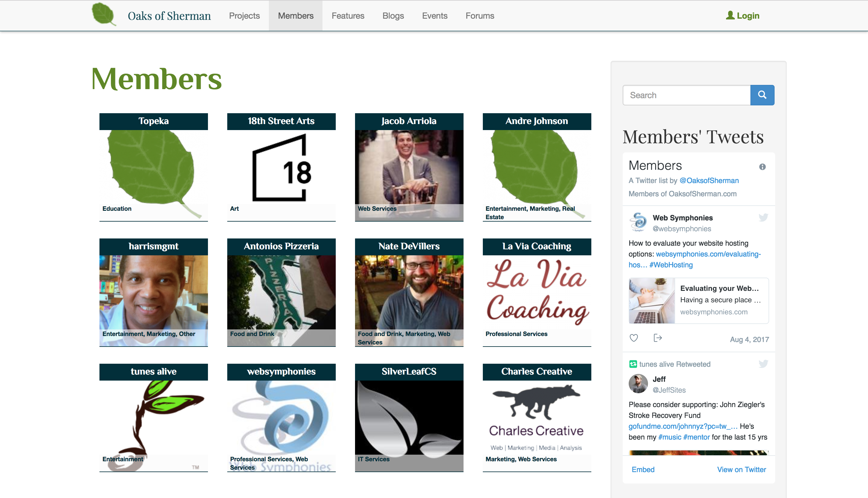Click View on Twitter link
The width and height of the screenshot is (868, 498).
741,470
